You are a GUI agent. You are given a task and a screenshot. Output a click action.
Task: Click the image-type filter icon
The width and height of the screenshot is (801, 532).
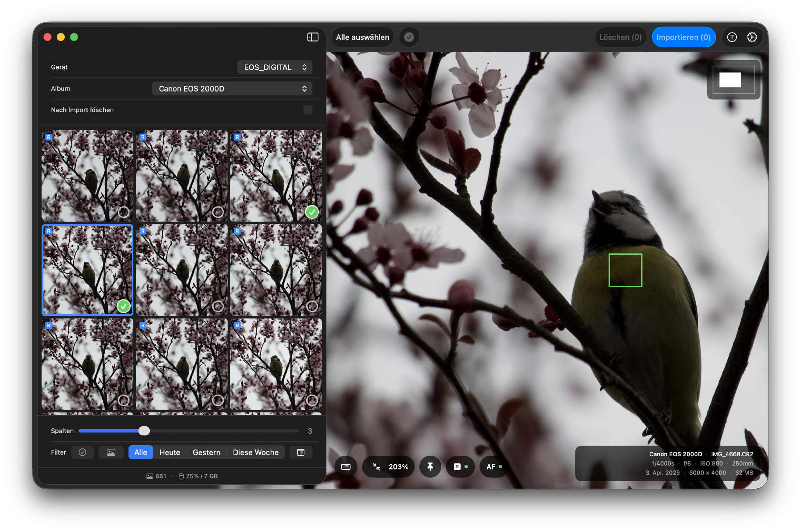pos(111,452)
